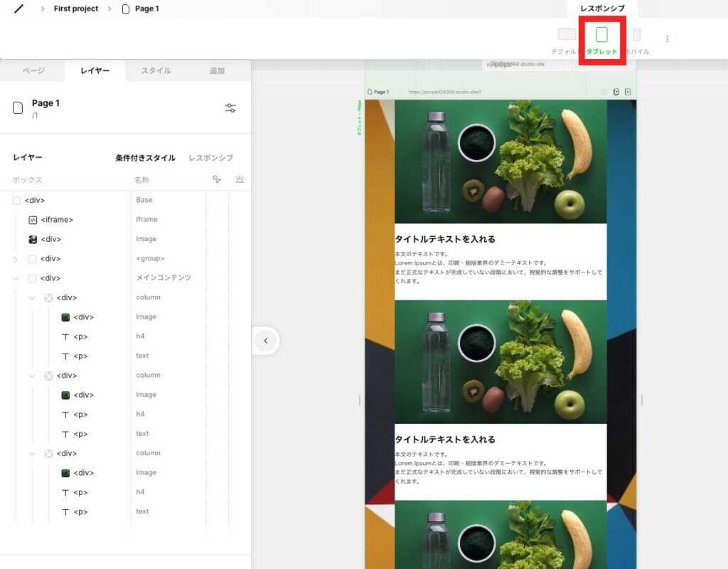Click second food image on canvas
Image resolution: width=728 pixels, height=569 pixels.
[500, 362]
